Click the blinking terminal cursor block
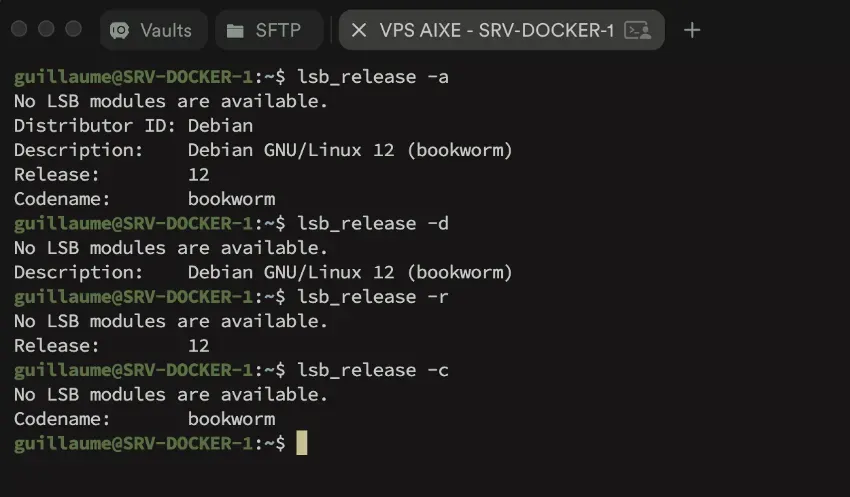 point(301,443)
